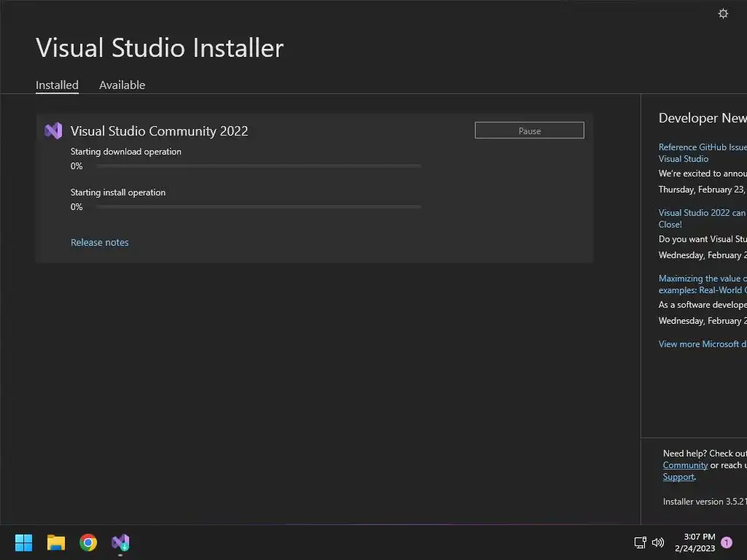The width and height of the screenshot is (747, 560).
Task: Click the 'Starting download operation' status text
Action: (125, 152)
